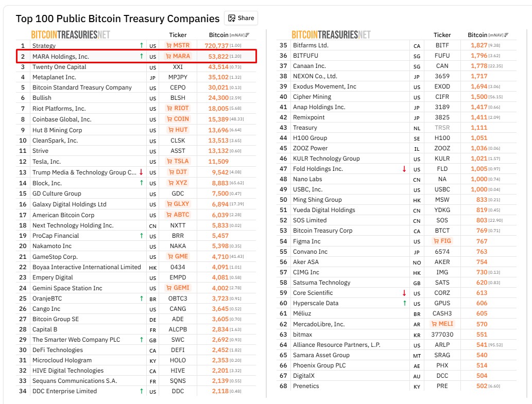Click the MELI cart icon near MercadoLibre
The width and height of the screenshot is (532, 404).
(434, 324)
